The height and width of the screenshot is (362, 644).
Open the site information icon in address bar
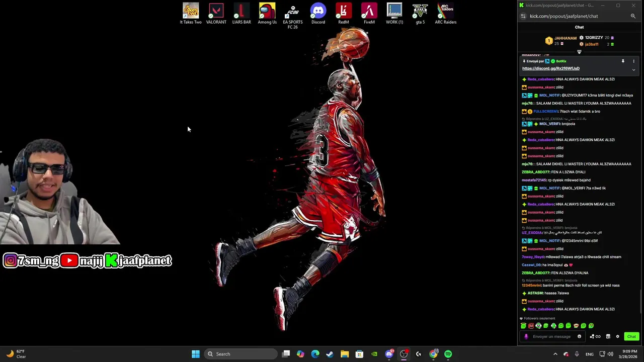pos(523,16)
